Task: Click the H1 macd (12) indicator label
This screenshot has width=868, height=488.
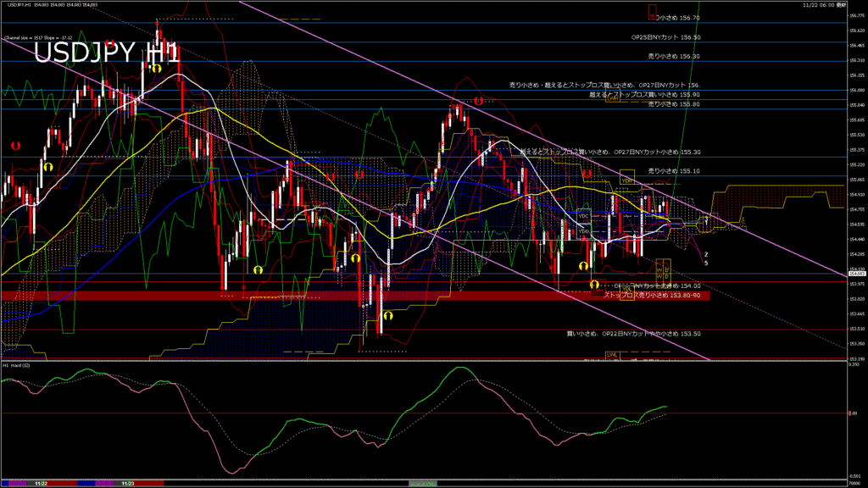Action: 16,365
